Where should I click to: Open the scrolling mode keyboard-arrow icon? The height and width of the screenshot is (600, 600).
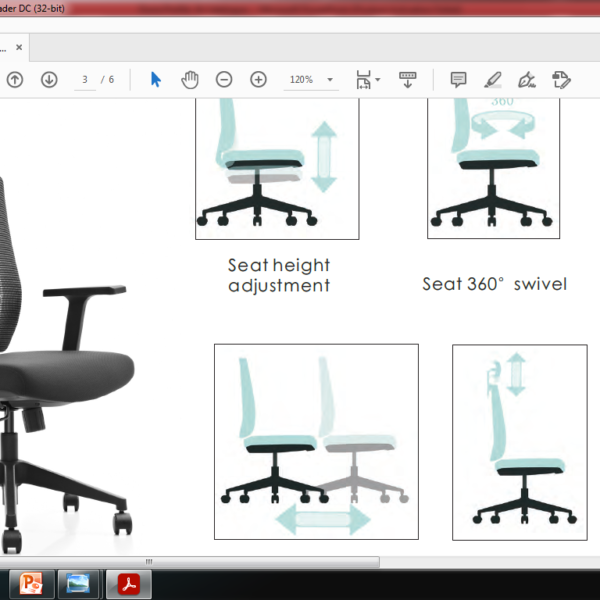pos(408,80)
